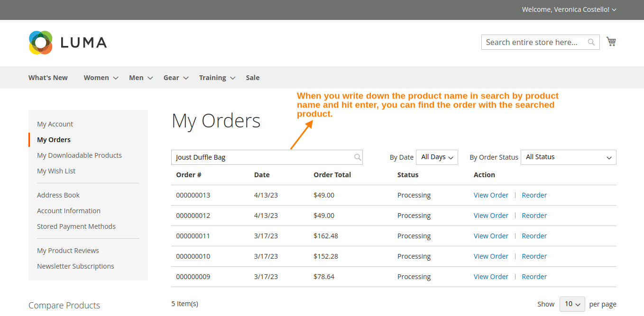Change the 'Show 10 per page' selector
The width and height of the screenshot is (644, 316).
click(572, 304)
